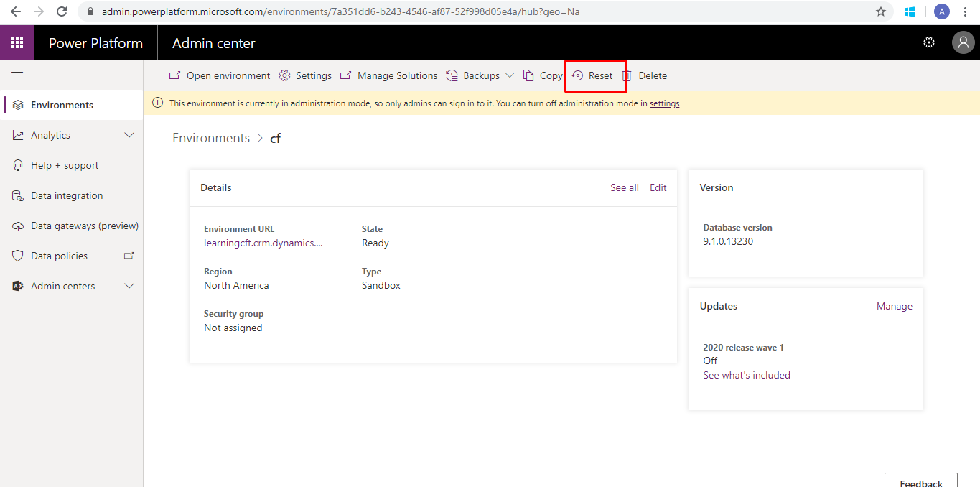Open the learningcft environment URL

coord(263,243)
